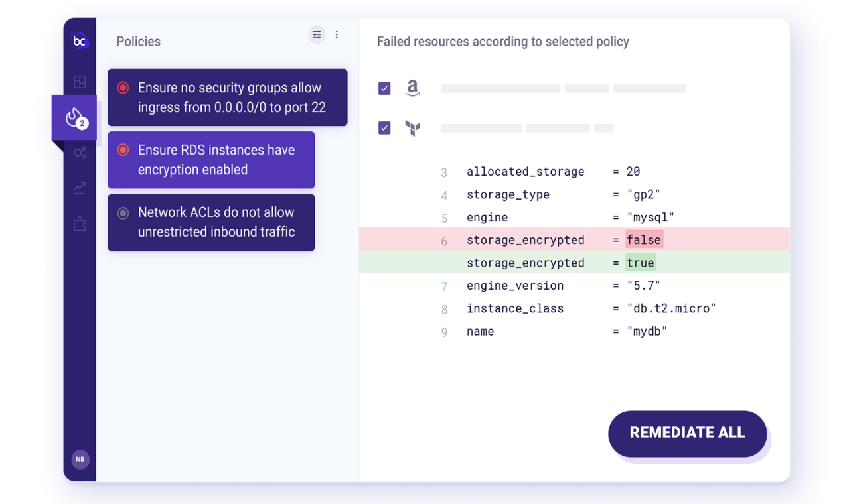The image size is (843, 504).
Task: Open the policies three-dot menu
Action: 337,34
